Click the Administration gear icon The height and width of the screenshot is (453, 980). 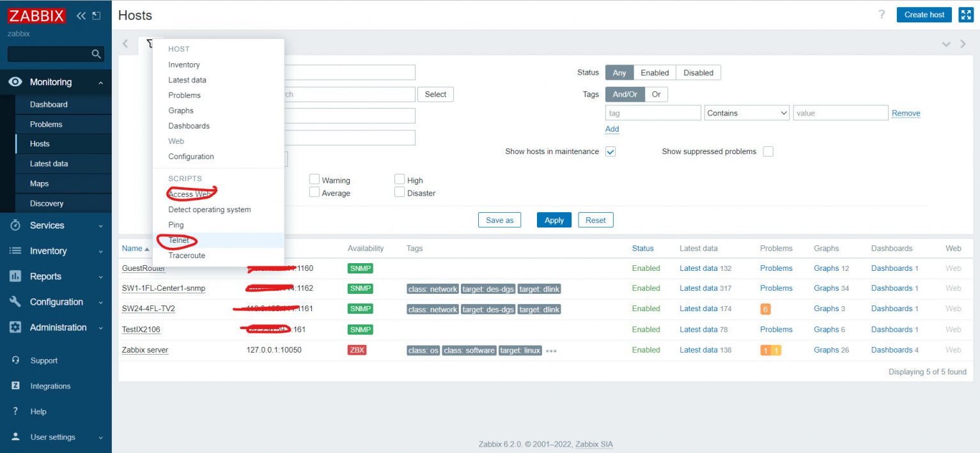(x=16, y=328)
